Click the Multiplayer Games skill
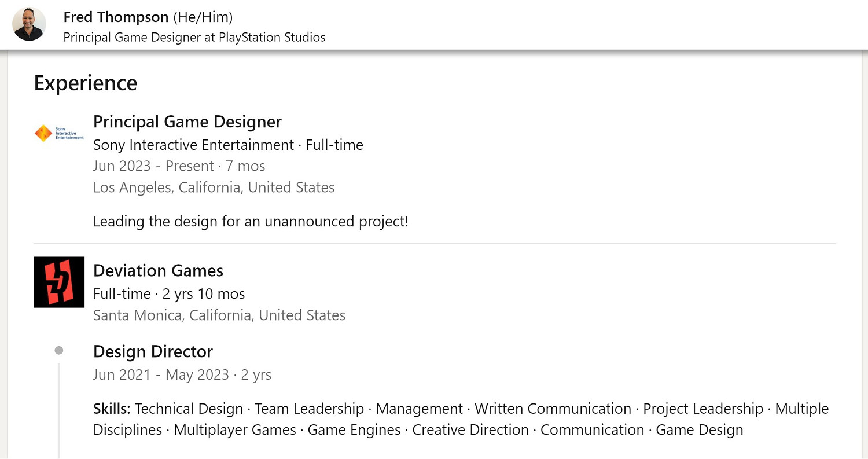Viewport: 868px width, 459px height. coord(234,430)
